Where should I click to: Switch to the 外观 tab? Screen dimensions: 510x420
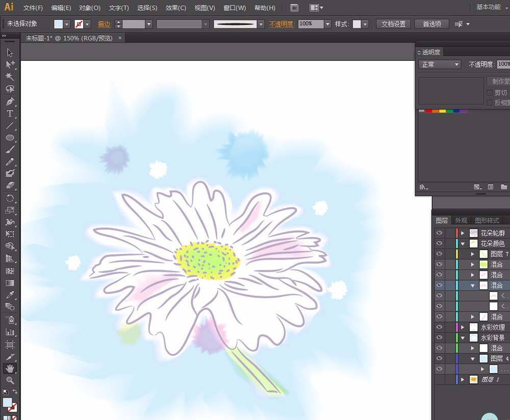click(x=461, y=220)
